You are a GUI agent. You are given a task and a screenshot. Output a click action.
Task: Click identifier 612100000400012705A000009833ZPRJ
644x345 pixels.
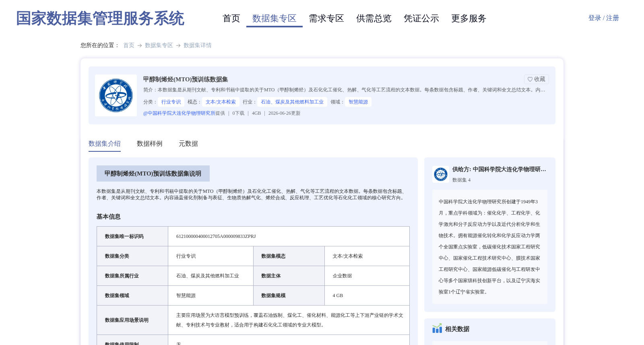coord(216,236)
